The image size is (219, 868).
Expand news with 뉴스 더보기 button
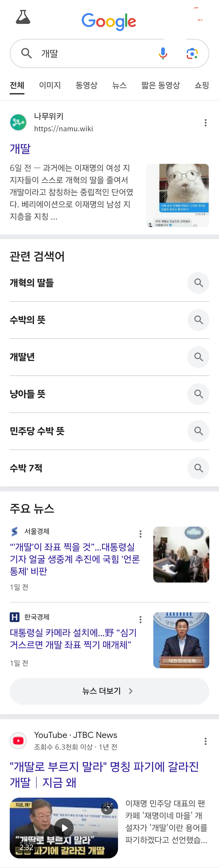pos(109,691)
